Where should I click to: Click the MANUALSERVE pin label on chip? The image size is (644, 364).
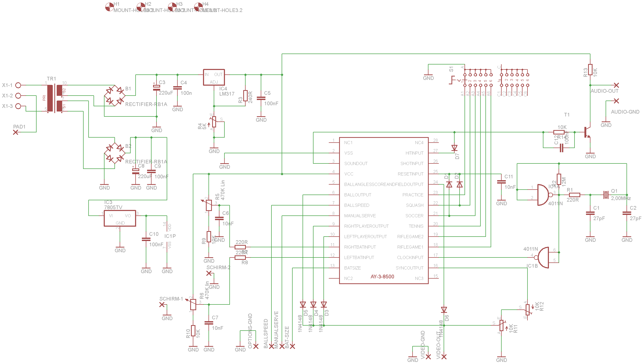tap(360, 216)
